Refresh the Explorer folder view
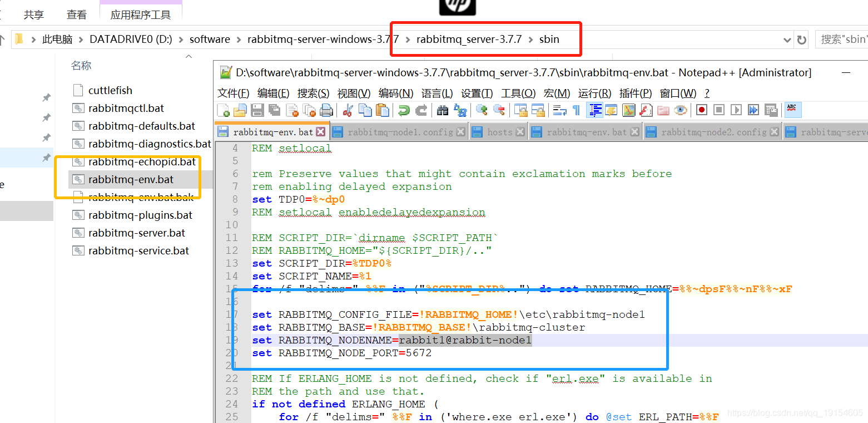The height and width of the screenshot is (423, 868). [x=802, y=40]
